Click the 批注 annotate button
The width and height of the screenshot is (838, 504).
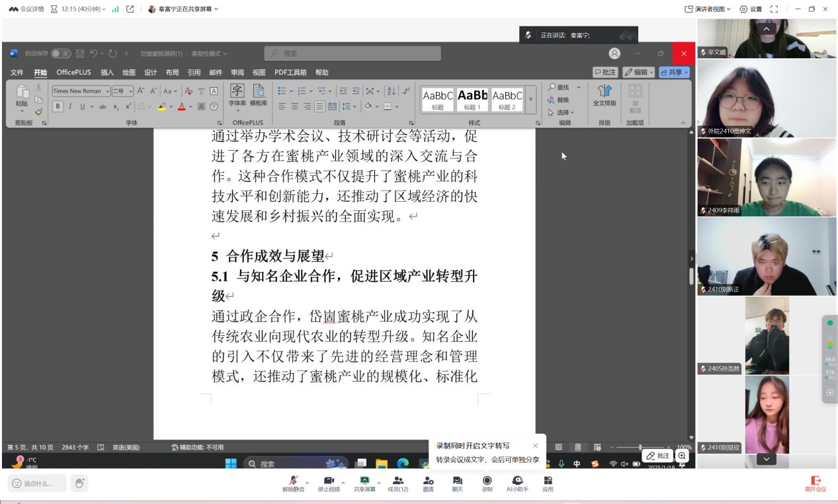[657, 456]
